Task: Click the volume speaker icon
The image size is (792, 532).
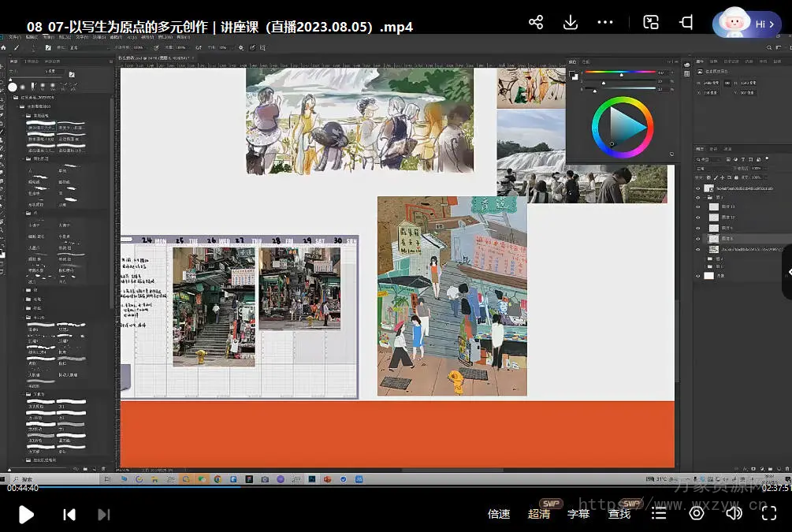Action: (733, 514)
